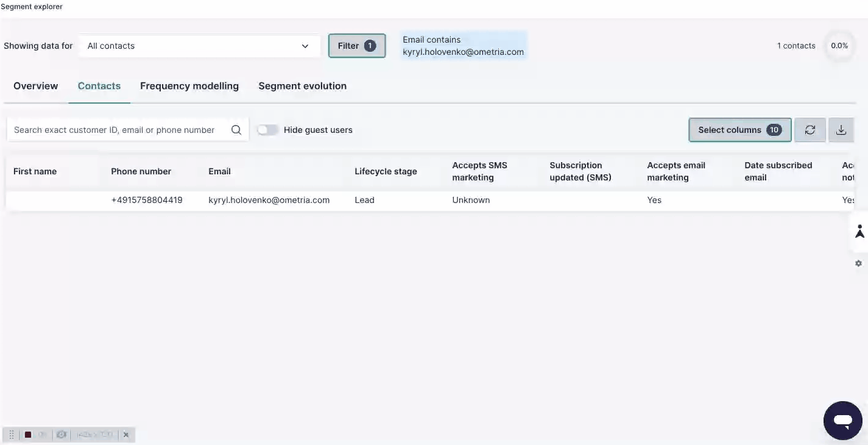
Task: Switch to the Overview tab
Action: (x=36, y=86)
